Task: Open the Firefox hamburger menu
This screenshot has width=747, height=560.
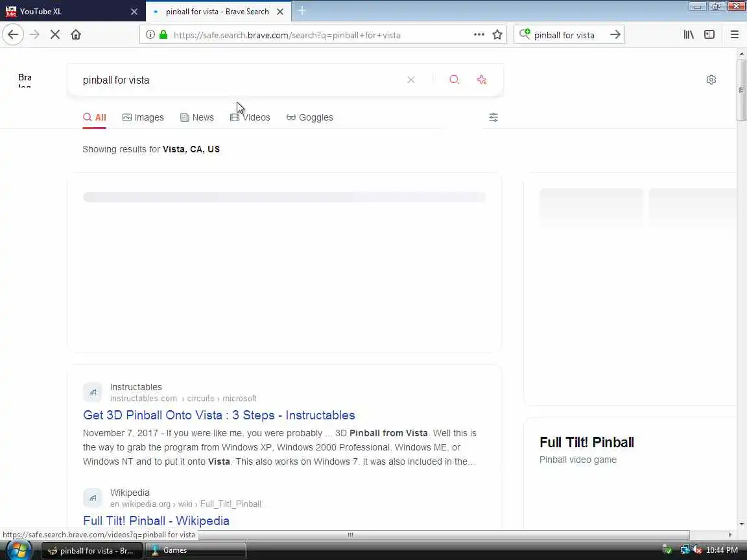Action: (734, 35)
